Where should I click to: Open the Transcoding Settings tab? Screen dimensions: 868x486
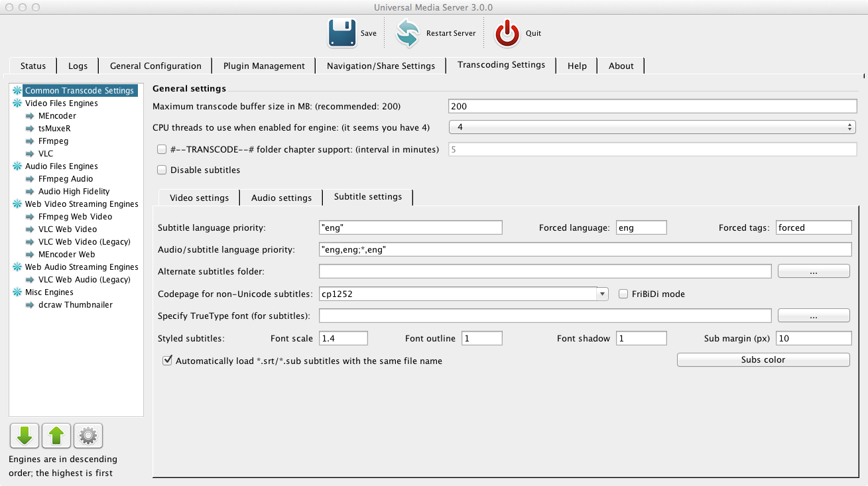click(x=501, y=65)
